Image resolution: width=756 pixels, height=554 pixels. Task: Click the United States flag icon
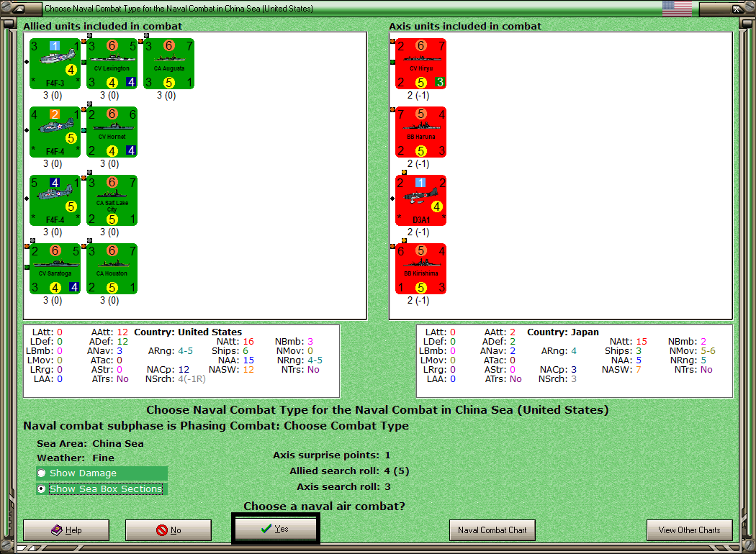click(677, 8)
